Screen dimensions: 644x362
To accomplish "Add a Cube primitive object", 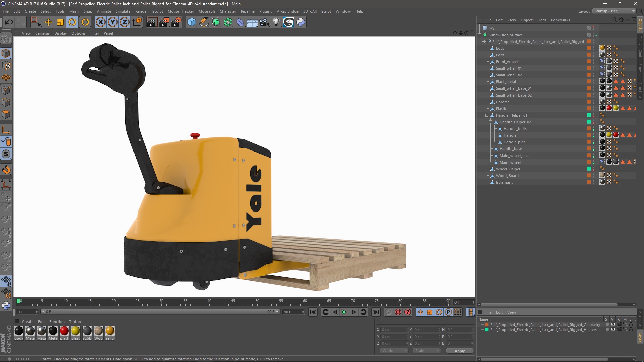I will click(192, 22).
